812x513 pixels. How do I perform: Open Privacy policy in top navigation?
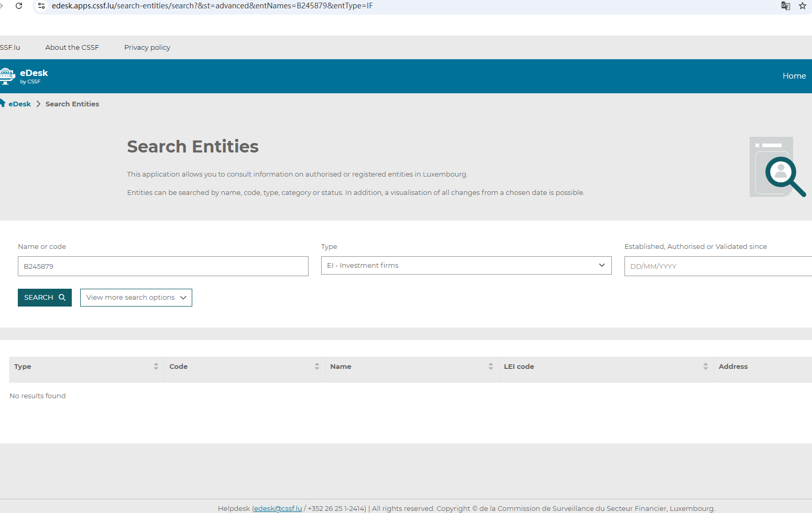click(x=147, y=47)
